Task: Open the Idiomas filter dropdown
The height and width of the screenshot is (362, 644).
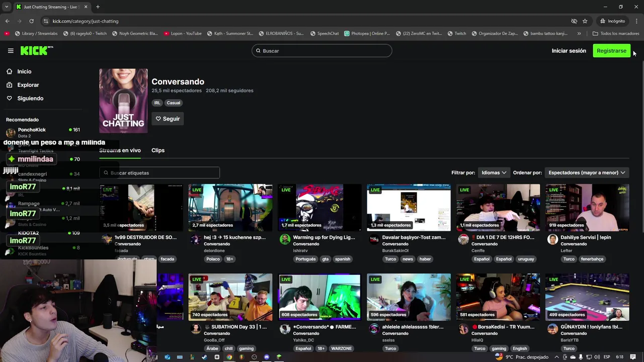Action: click(x=494, y=172)
